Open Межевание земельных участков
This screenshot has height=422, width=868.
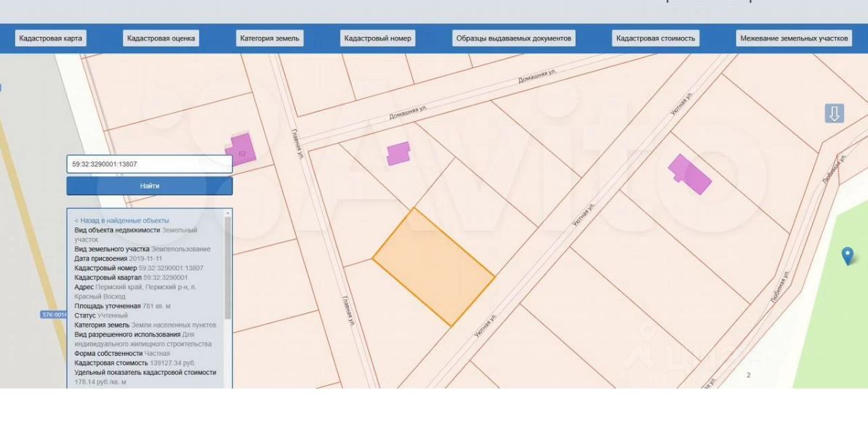794,38
